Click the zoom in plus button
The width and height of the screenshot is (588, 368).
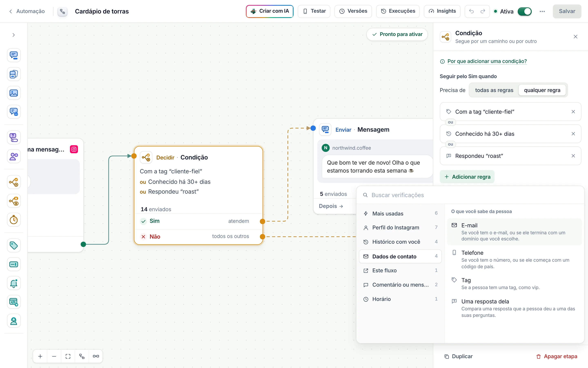click(40, 356)
